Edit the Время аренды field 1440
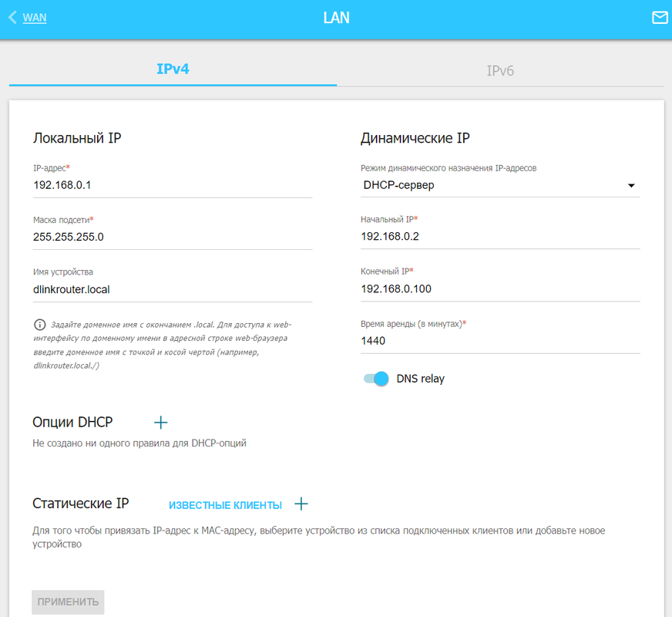The image size is (672, 617). (x=500, y=341)
